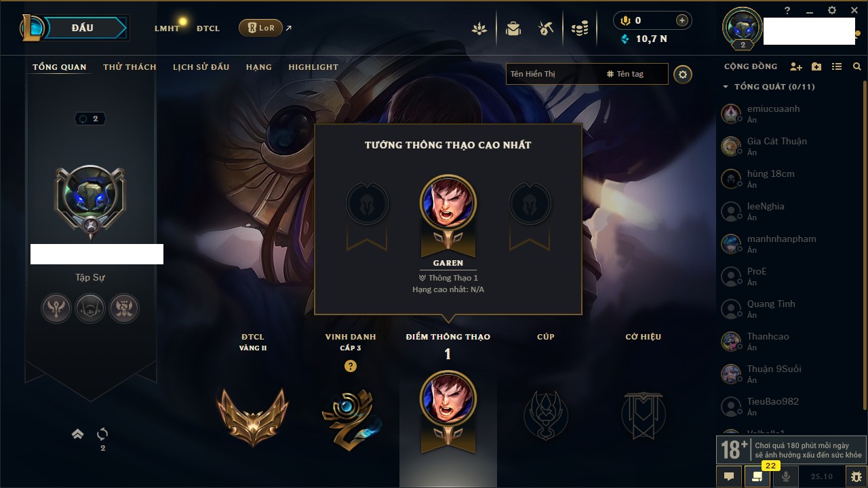This screenshot has width=868, height=488.
Task: Report a bug with the bug icon
Action: [x=856, y=476]
